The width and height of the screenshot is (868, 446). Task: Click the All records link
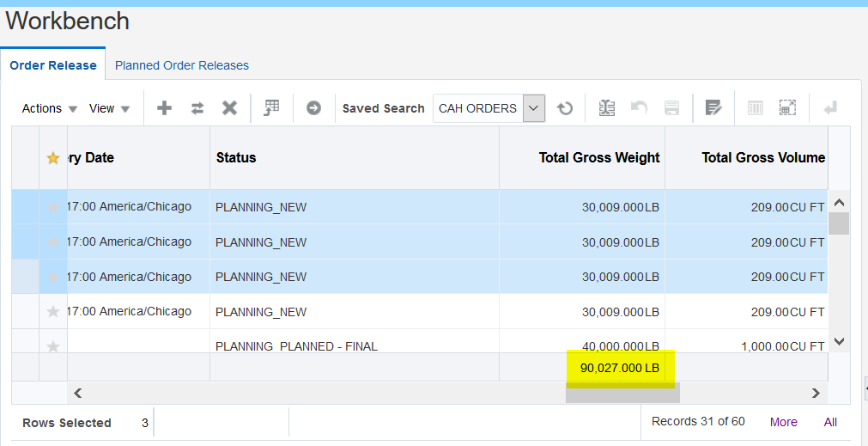830,422
